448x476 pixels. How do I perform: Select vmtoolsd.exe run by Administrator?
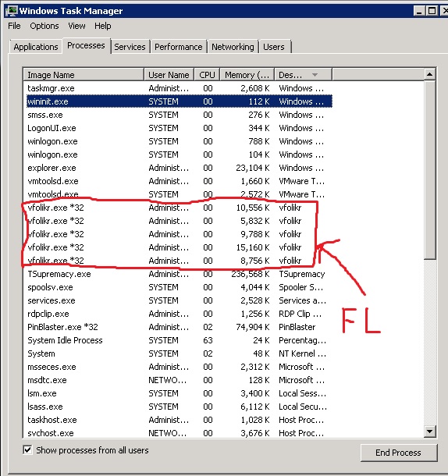(178, 181)
